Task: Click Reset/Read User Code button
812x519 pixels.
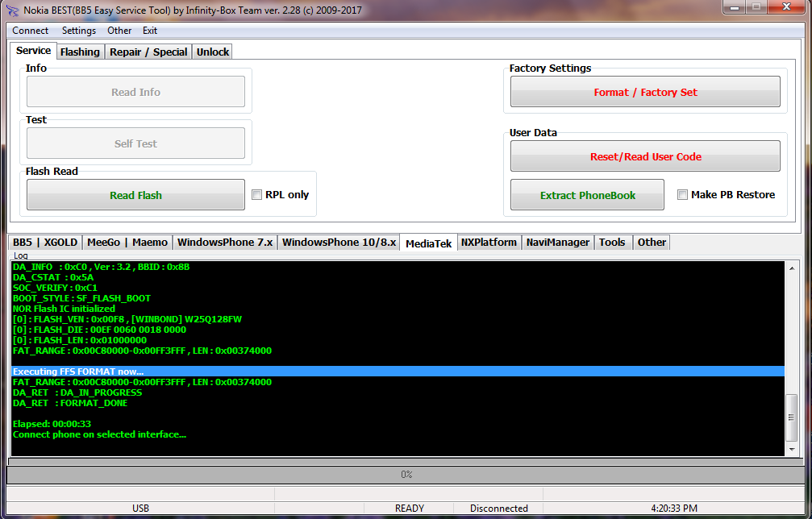Action: (x=645, y=156)
